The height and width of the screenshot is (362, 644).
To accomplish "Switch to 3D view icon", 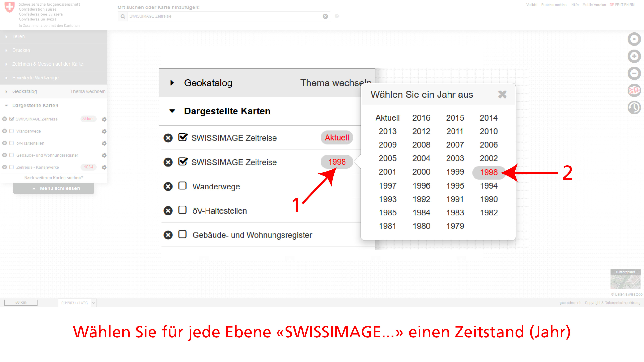I will [x=634, y=90].
